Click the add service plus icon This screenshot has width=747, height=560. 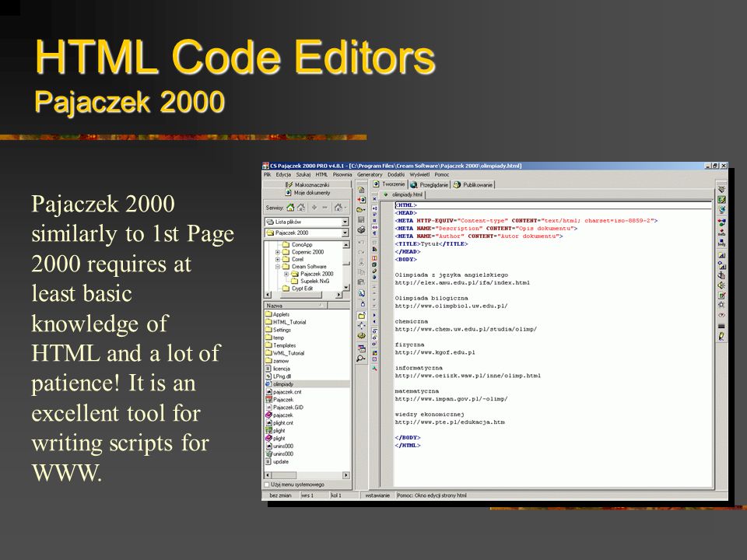(314, 208)
